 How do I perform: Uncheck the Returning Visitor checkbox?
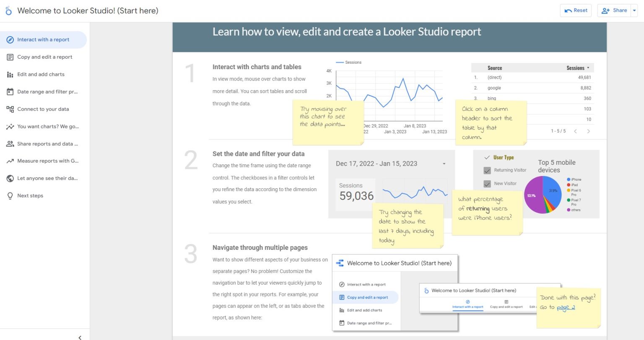pyautogui.click(x=487, y=171)
